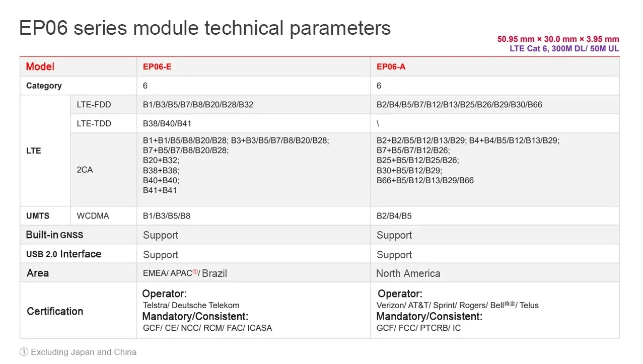Click the Built-in GNSS row label
The height and width of the screenshot is (364, 643).
pyautogui.click(x=54, y=235)
